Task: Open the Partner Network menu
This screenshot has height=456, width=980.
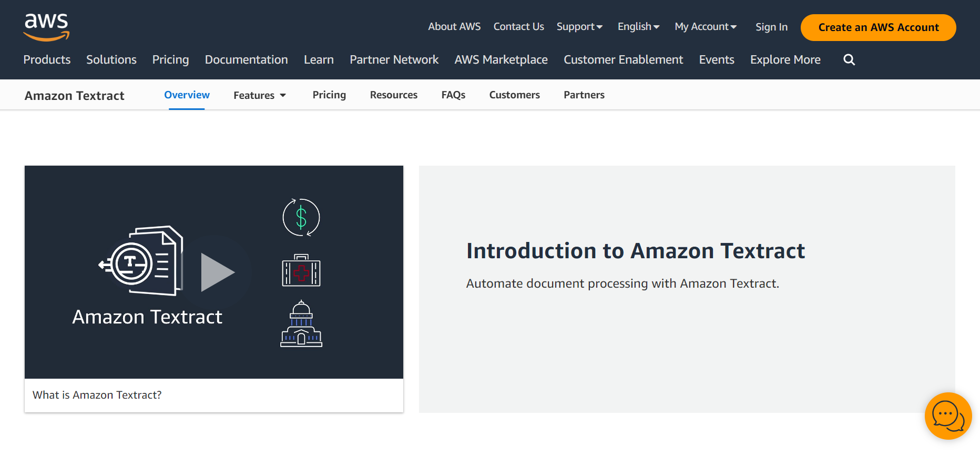Action: (394, 60)
